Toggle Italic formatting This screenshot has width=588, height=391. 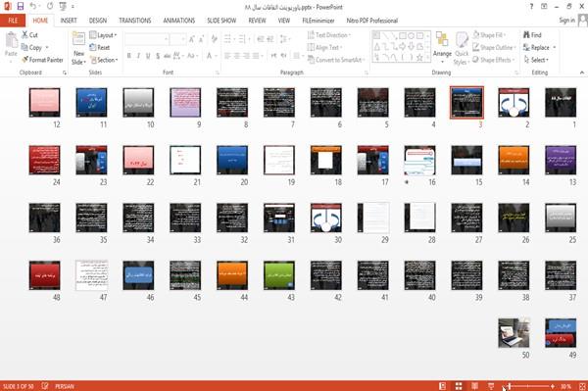[x=138, y=56]
